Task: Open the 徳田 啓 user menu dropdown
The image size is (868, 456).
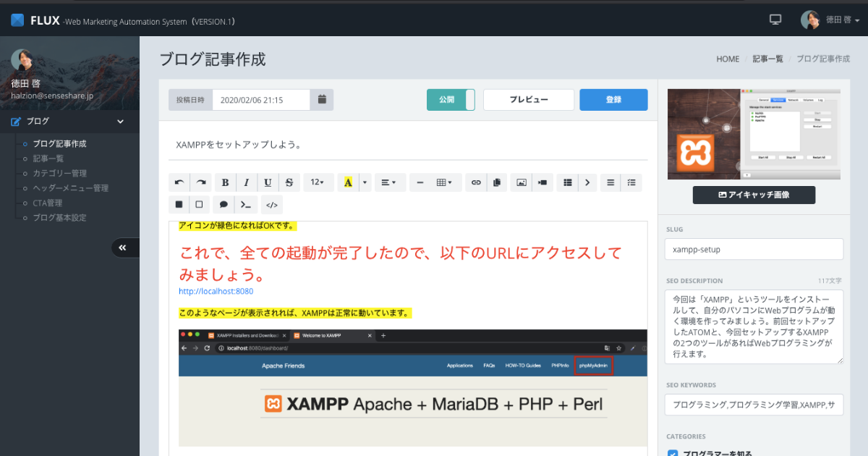Action: tap(843, 20)
